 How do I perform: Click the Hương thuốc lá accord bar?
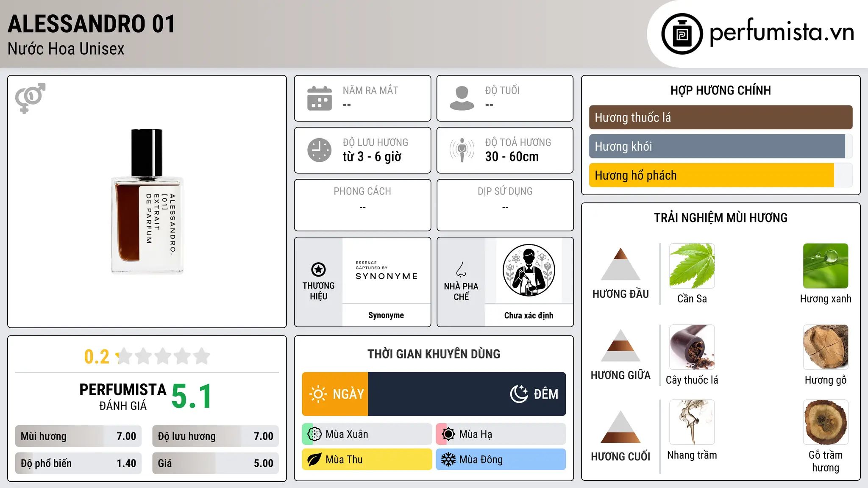pyautogui.click(x=721, y=117)
